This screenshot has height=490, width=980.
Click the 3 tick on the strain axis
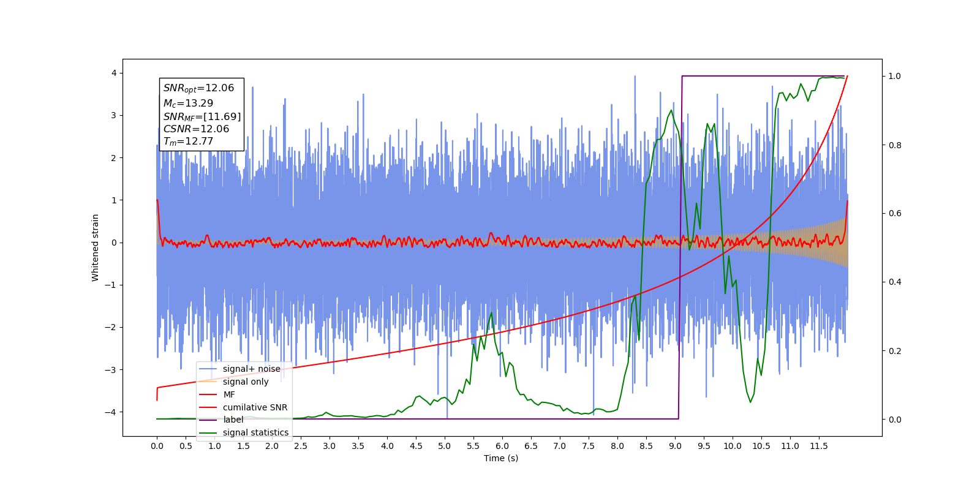(113, 115)
